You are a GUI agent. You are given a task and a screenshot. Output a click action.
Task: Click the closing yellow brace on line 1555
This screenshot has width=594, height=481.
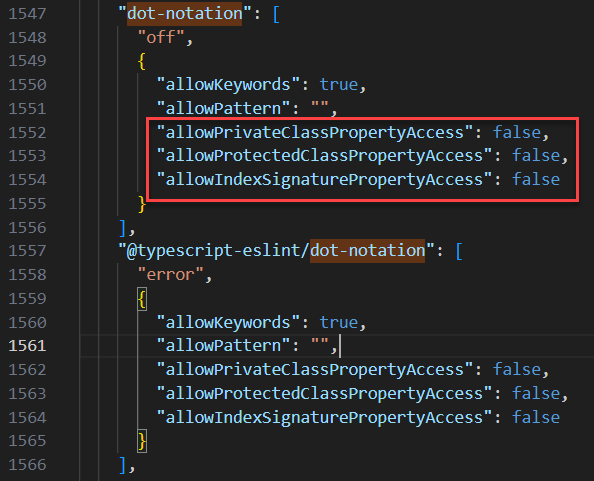click(x=142, y=204)
